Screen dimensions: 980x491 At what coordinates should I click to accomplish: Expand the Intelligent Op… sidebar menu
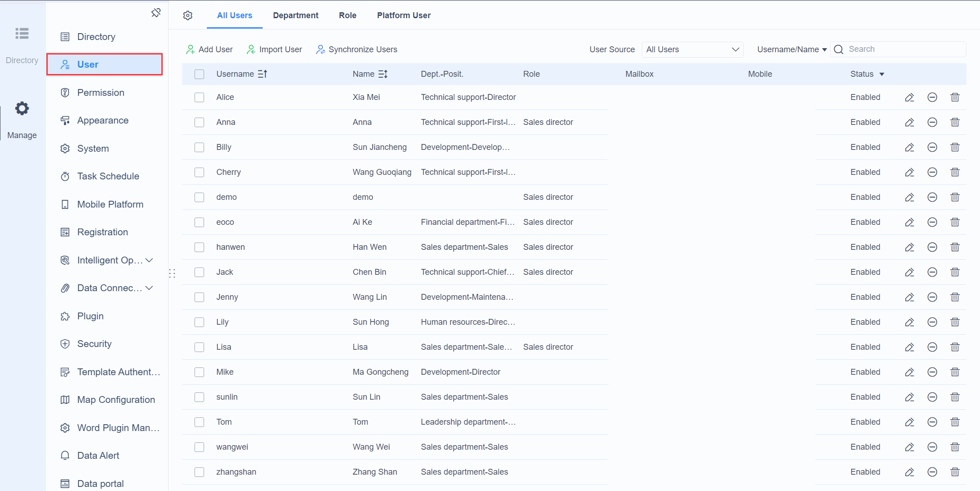pos(149,260)
